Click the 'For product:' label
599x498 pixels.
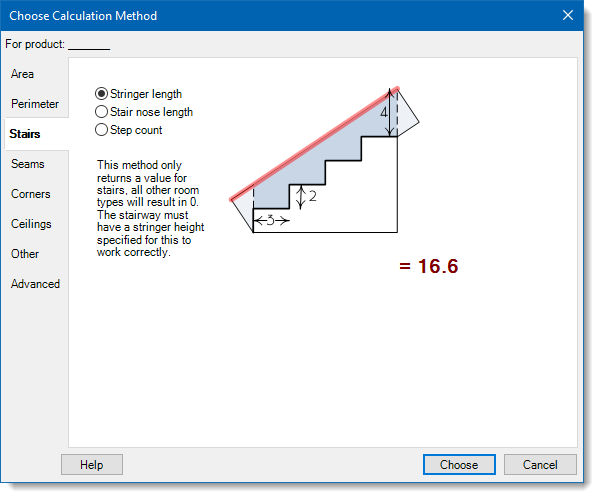35,44
